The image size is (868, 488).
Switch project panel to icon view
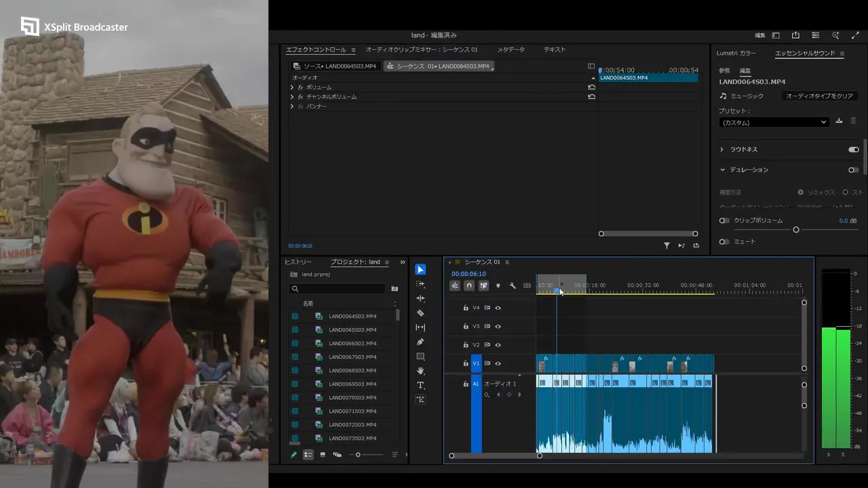point(323,455)
